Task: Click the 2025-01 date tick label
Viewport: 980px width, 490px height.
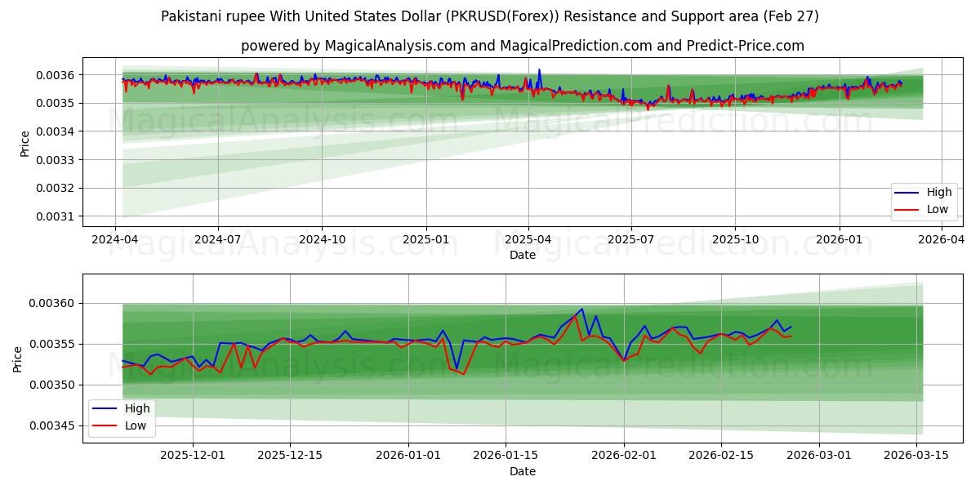Action: tap(425, 239)
